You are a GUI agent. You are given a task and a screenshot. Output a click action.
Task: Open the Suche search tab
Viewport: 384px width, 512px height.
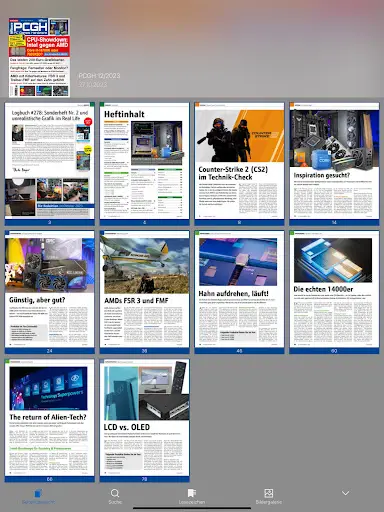coord(115,496)
